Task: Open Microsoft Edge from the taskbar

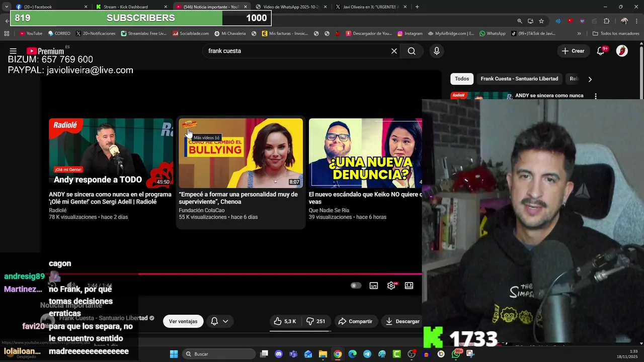Action: [352, 354]
